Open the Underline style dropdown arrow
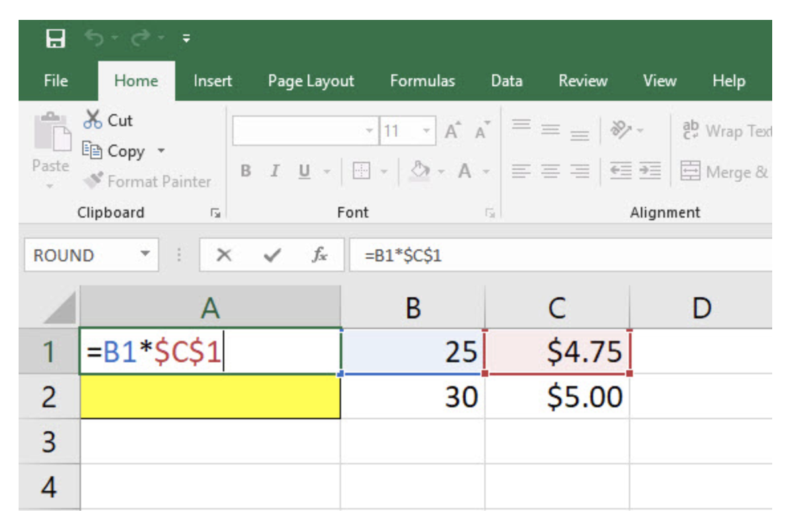 pos(326,172)
